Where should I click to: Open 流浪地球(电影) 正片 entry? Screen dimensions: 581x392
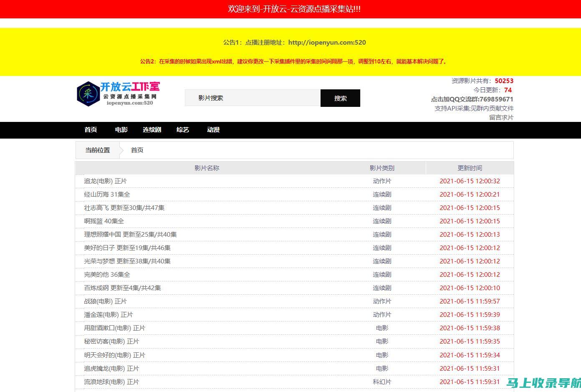click(111, 382)
